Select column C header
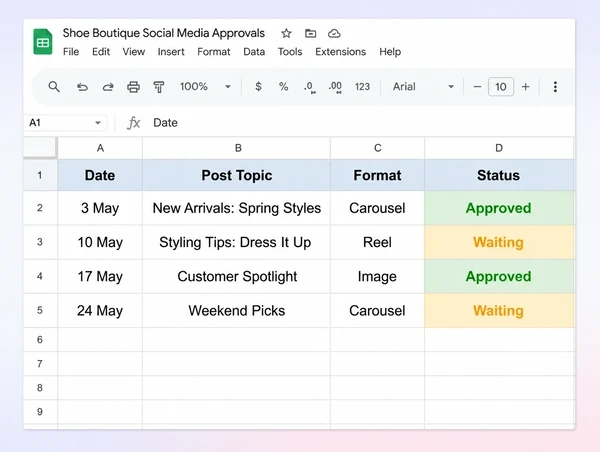This screenshot has width=600, height=452. (x=377, y=148)
